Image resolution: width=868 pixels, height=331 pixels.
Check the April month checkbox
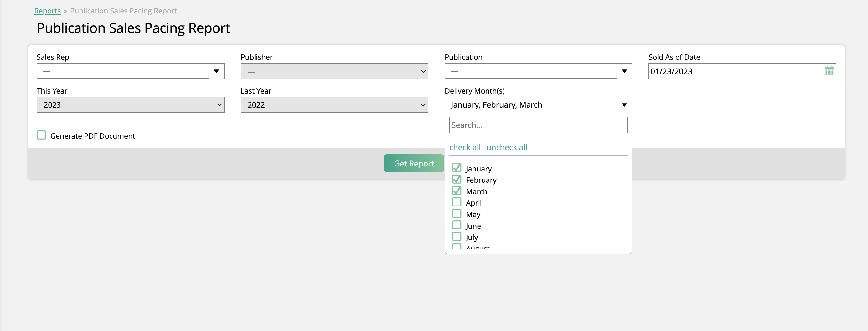pos(457,202)
